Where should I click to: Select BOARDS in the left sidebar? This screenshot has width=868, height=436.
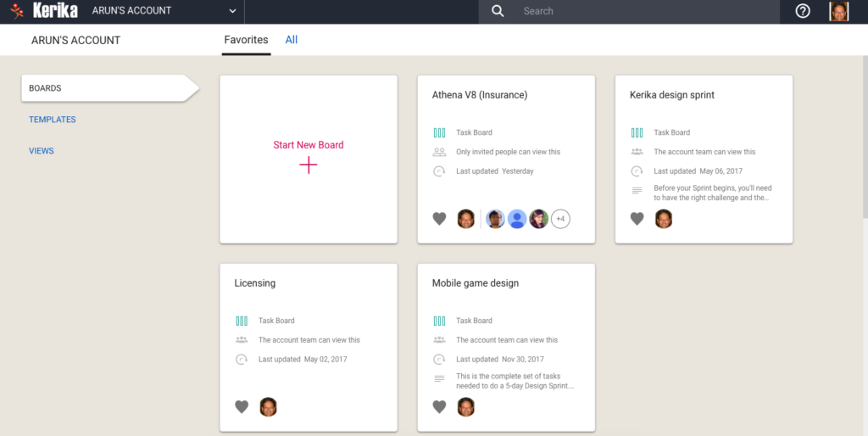(109, 88)
